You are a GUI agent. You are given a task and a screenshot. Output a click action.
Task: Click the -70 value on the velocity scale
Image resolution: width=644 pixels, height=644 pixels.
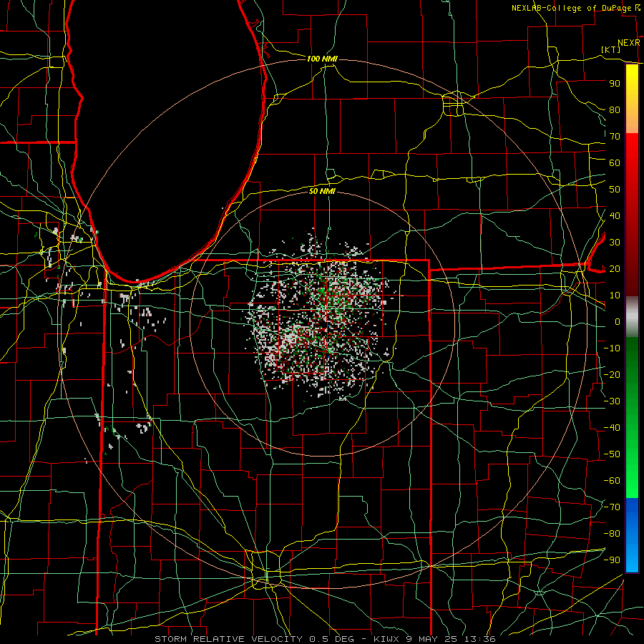click(x=612, y=507)
